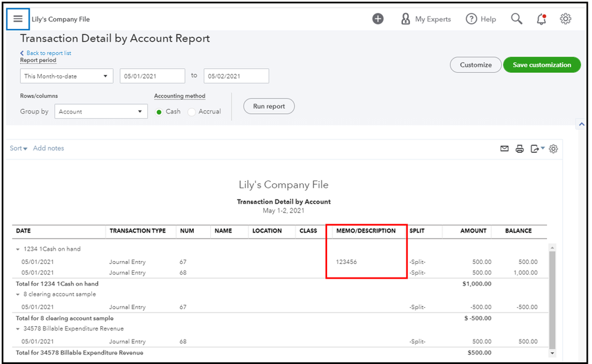Open the Group by Account dropdown
Image resolution: width=592 pixels, height=364 pixels.
tap(101, 111)
